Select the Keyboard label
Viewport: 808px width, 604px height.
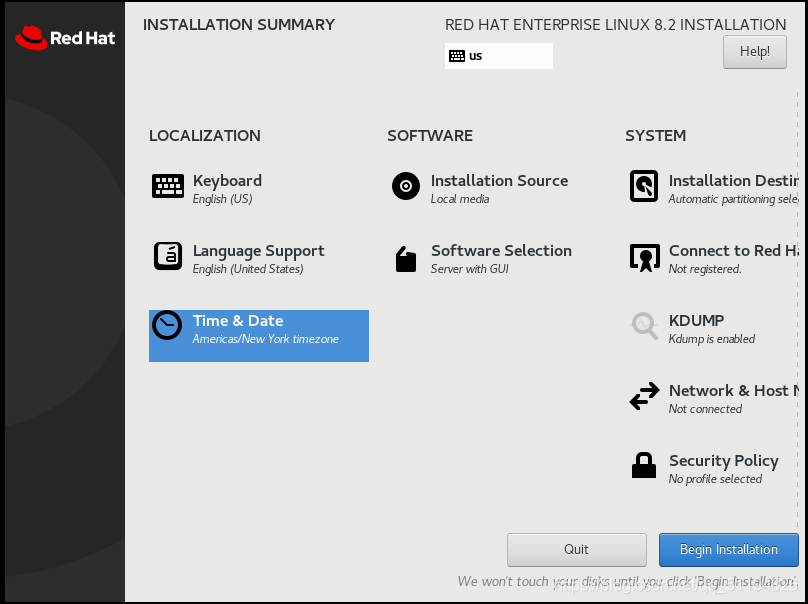(x=227, y=181)
